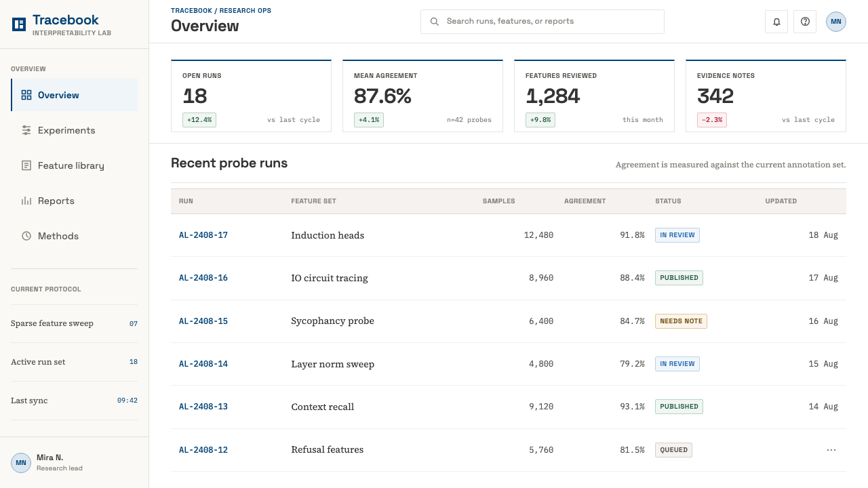Screen dimensions: 868x488
Task: Click Mira N. avatar in sidebar footer
Action: point(21,463)
